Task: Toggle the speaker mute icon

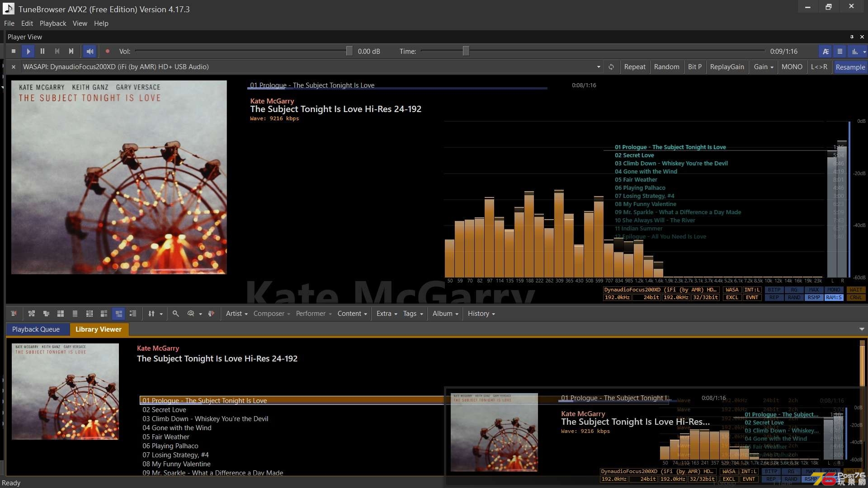Action: point(90,52)
